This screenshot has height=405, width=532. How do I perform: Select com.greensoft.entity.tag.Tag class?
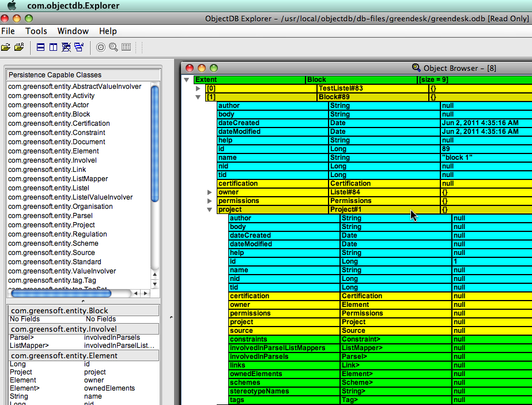point(52,280)
